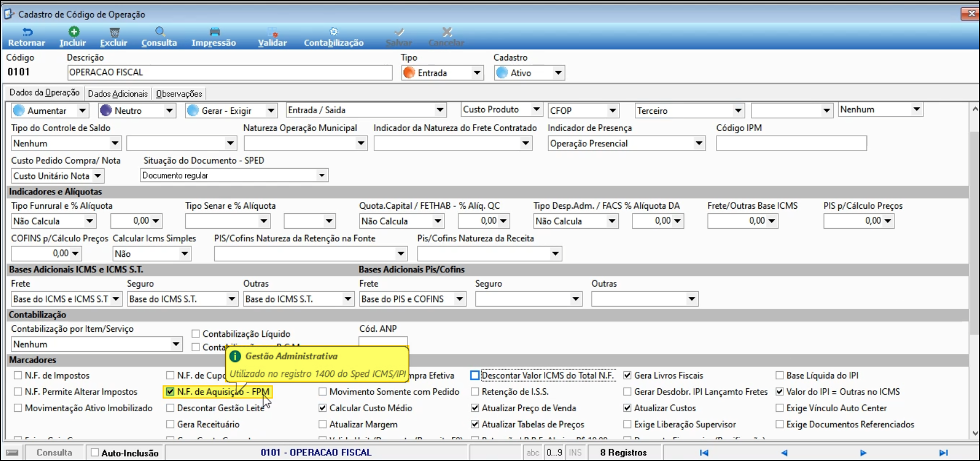
Task: Toggle N.F. Permite Alterar Impostos checkbox
Action: [18, 392]
